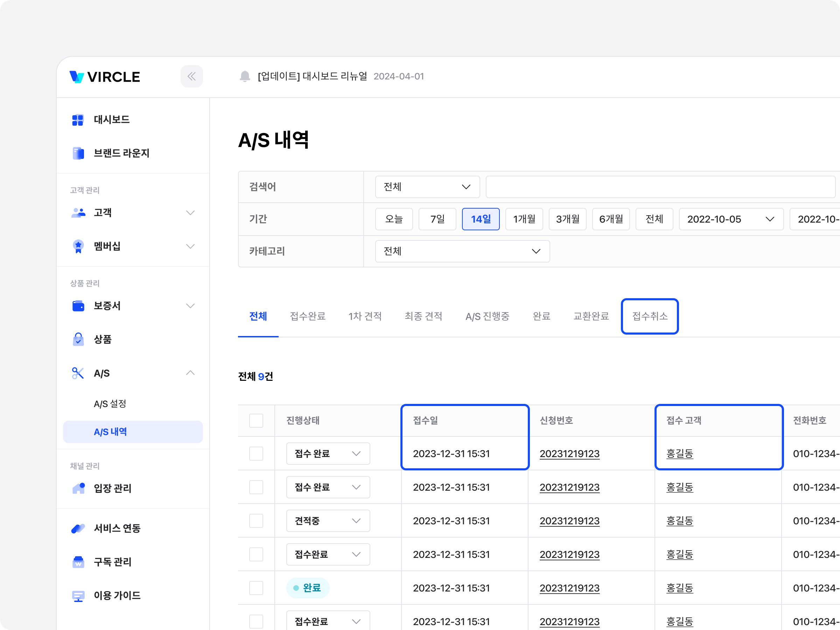
Task: Click the 입장 관리 sidebar icon
Action: tap(79, 488)
